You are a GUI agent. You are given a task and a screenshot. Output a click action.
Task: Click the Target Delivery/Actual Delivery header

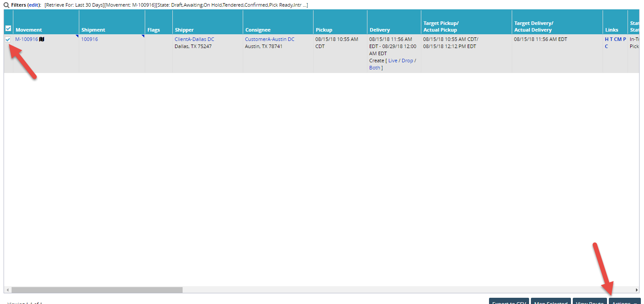coord(534,26)
